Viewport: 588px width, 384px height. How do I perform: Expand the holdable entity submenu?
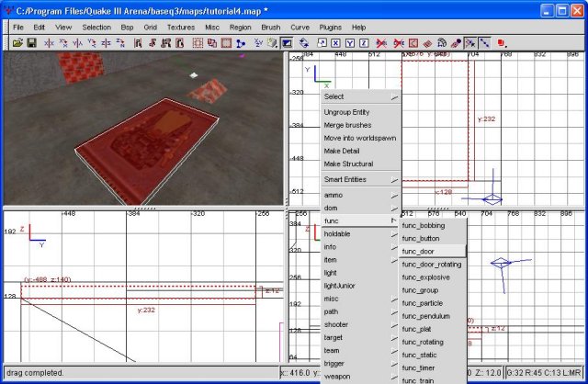[360, 234]
